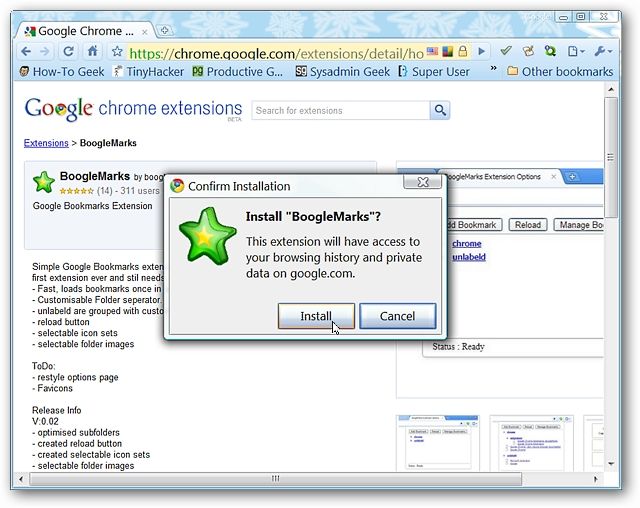This screenshot has height=508, width=640.
Task: Click the green sync arrows extension icon
Action: point(550,51)
